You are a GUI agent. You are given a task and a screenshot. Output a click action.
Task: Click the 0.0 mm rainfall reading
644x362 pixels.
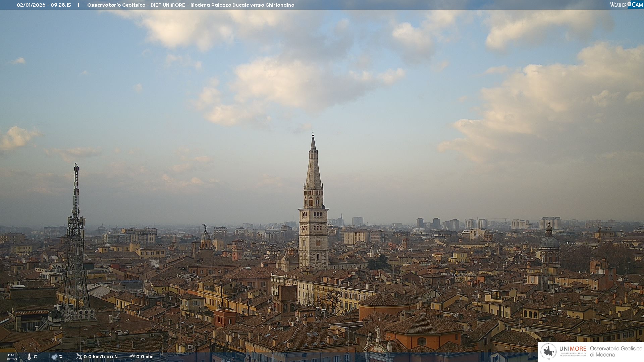tap(145, 357)
